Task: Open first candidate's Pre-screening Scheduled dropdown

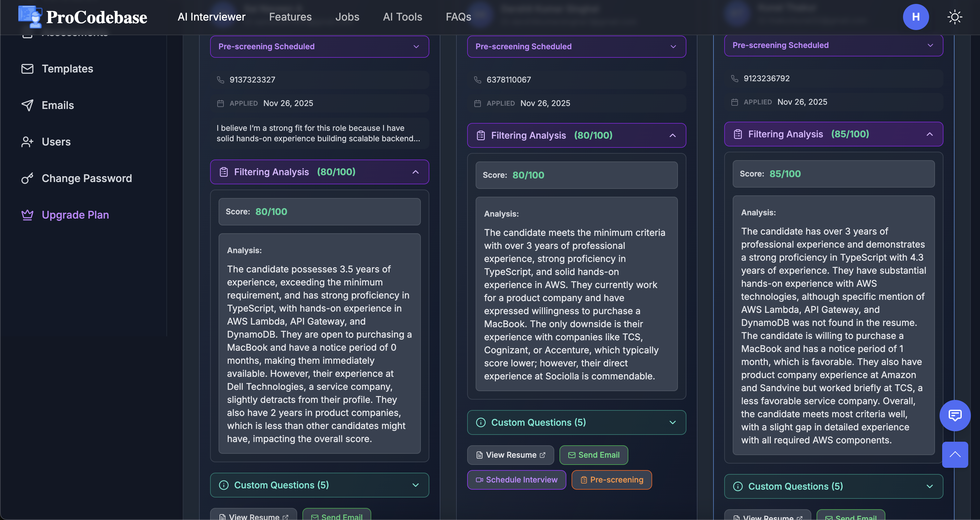Action: click(319, 46)
